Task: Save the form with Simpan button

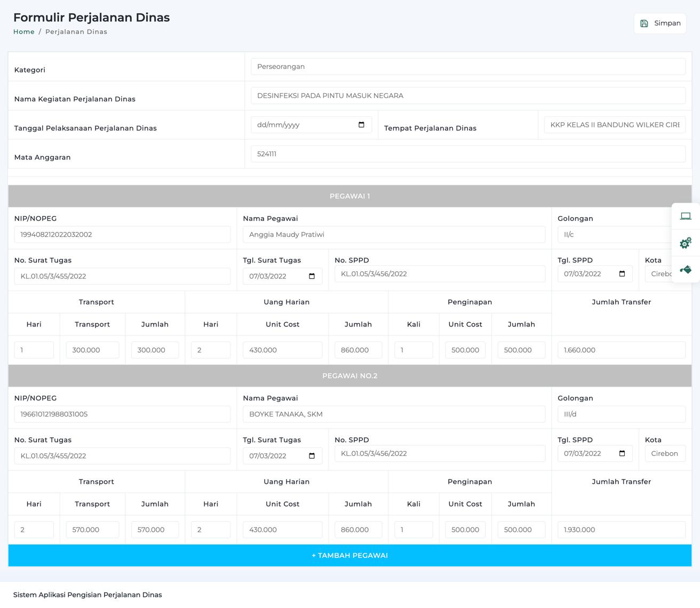Action: tap(660, 23)
